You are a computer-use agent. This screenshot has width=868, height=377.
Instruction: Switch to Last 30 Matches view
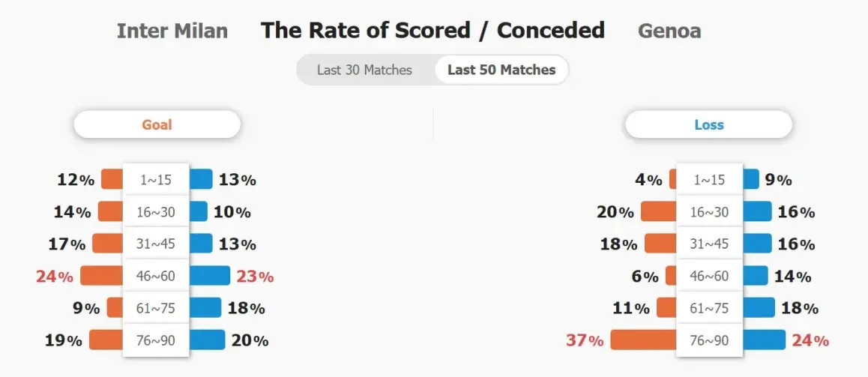(x=364, y=70)
